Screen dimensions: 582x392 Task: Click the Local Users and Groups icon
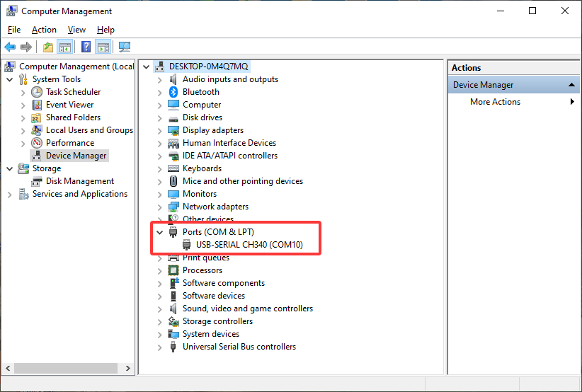tap(37, 130)
